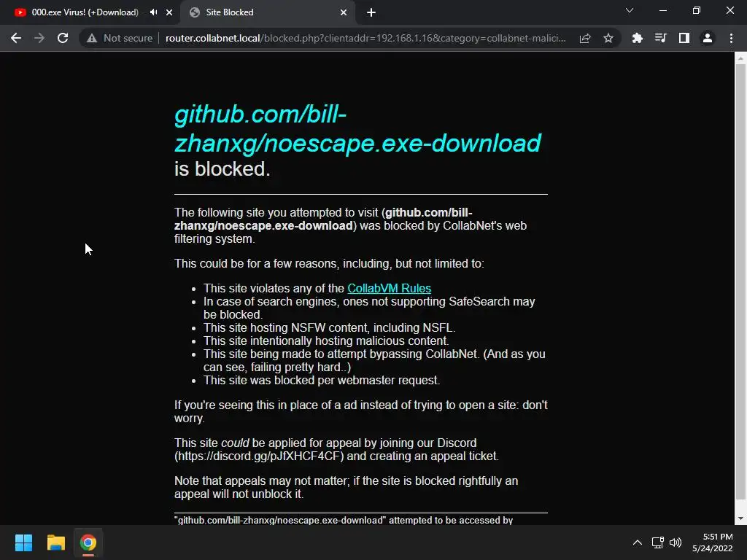Click the address bar URL field

coord(366,38)
